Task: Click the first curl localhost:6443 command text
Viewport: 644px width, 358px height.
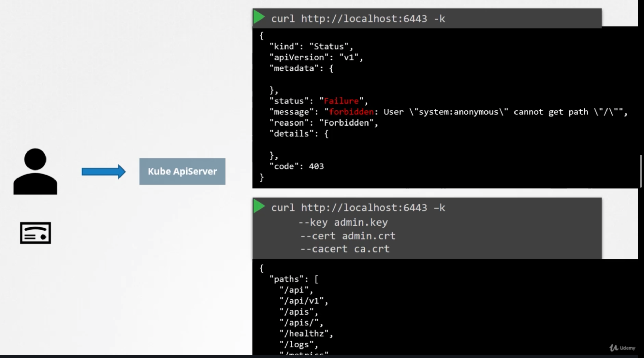Action: tap(358, 19)
